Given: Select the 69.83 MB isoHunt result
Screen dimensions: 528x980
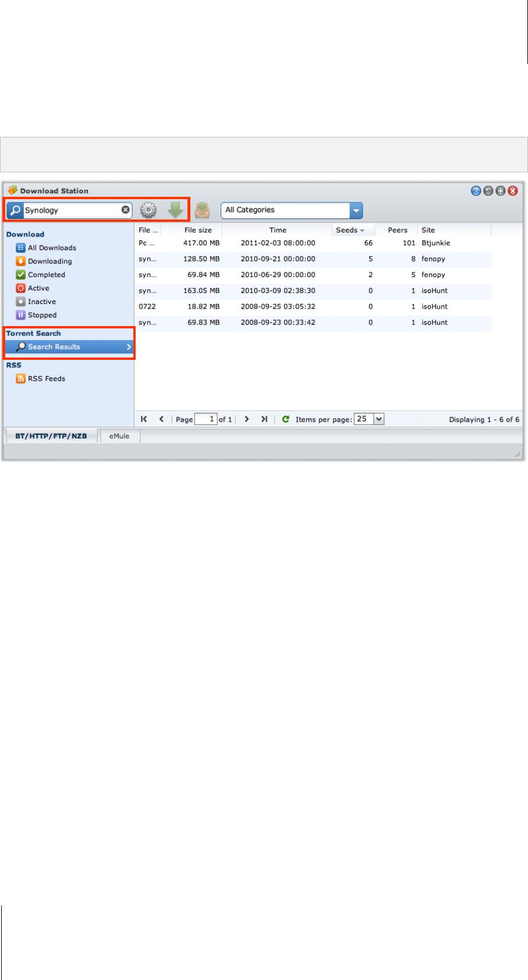Looking at the screenshot, I should (314, 322).
